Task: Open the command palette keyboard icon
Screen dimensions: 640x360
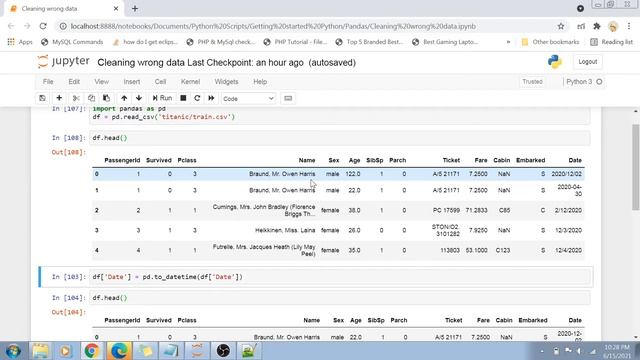Action: click(288, 98)
